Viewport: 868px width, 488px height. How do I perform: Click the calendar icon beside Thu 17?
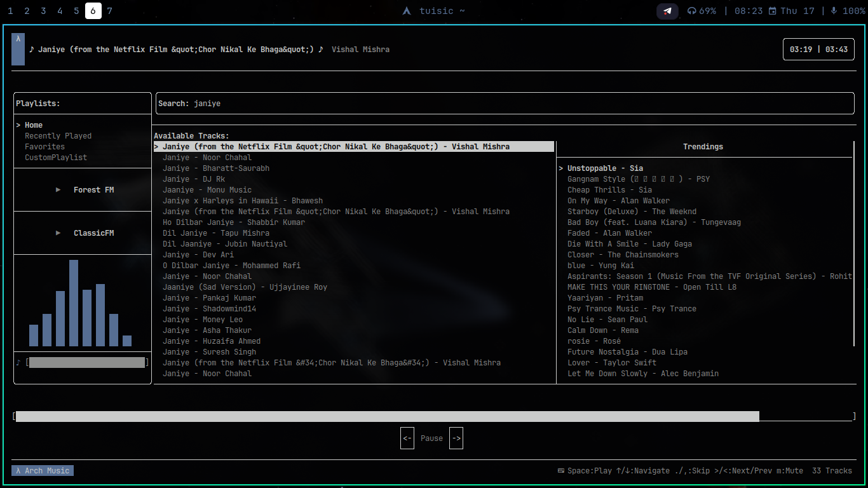coord(772,11)
